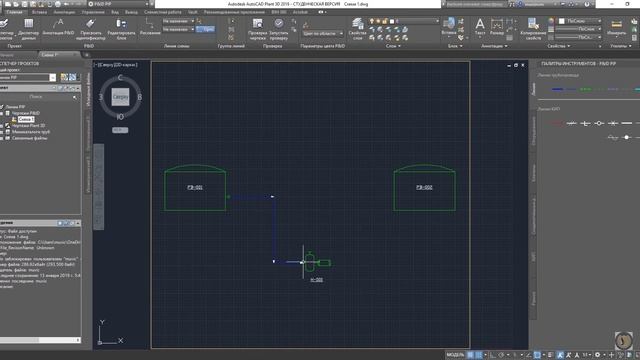640x360 pixels.
Task: Open the Совместная работа tab
Action: pos(162,12)
